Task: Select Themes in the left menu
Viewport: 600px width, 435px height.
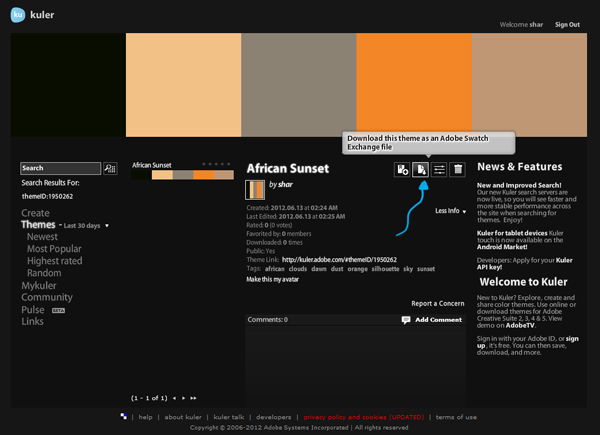Action: (38, 225)
